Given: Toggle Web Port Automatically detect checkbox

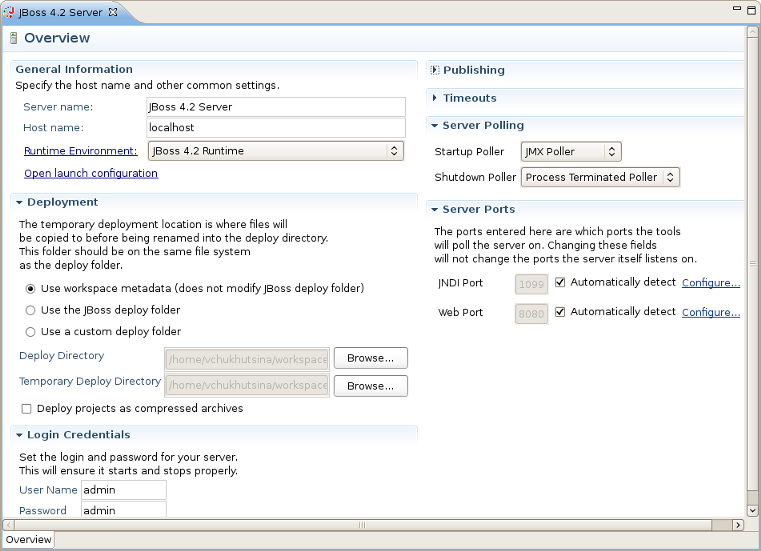Looking at the screenshot, I should pos(560,312).
